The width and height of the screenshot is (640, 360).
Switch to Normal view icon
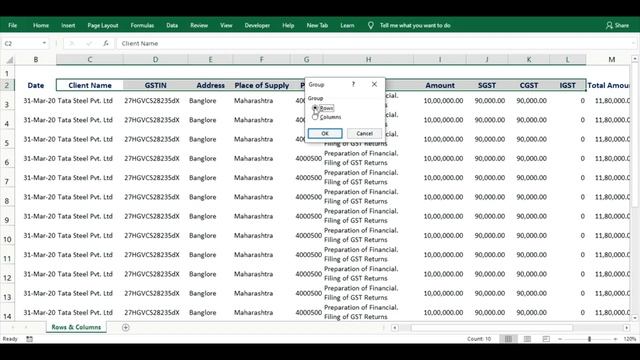tap(508, 339)
